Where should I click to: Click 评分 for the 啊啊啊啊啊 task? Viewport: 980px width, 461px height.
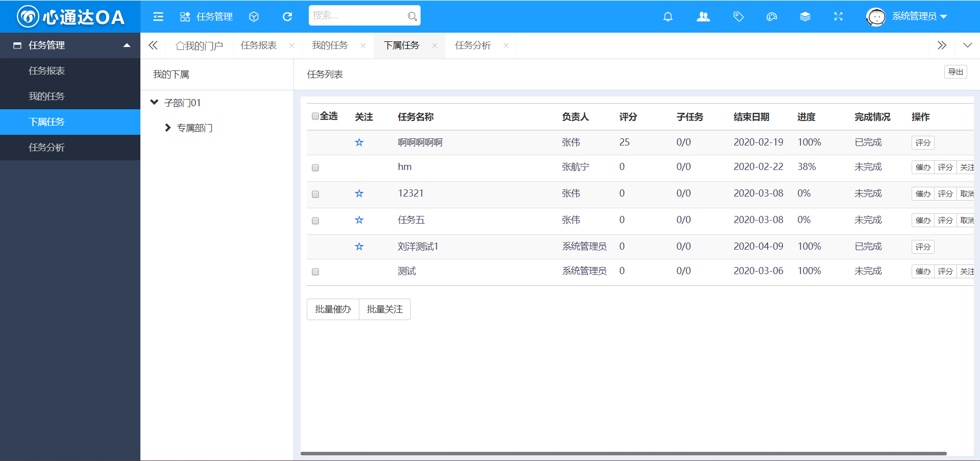click(923, 143)
